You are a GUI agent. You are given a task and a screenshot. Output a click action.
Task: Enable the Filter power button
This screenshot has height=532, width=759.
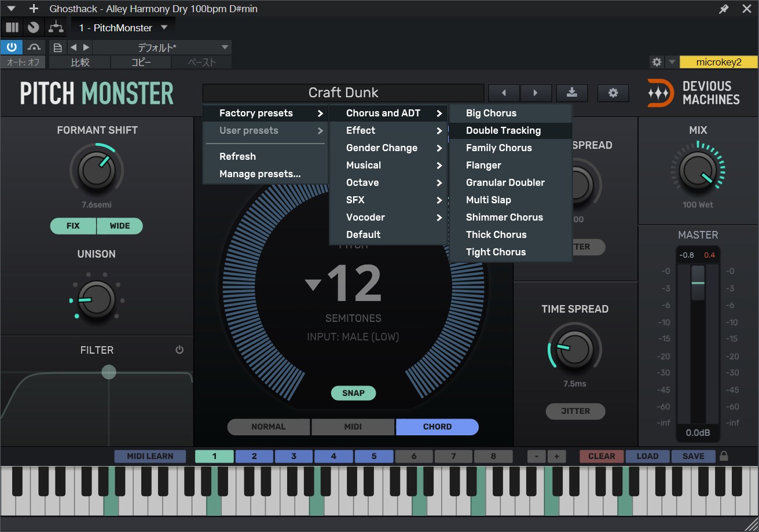click(x=179, y=350)
